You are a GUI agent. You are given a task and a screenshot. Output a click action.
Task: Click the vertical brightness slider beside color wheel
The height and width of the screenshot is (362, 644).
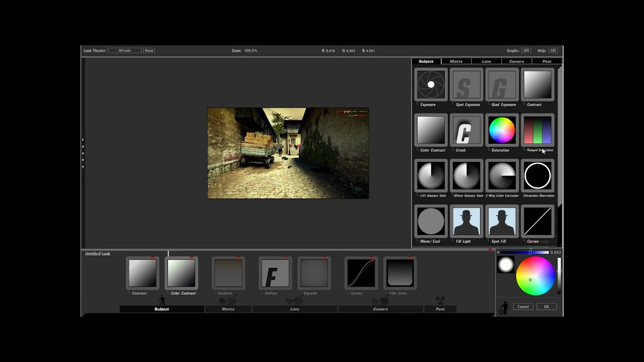pos(559,276)
